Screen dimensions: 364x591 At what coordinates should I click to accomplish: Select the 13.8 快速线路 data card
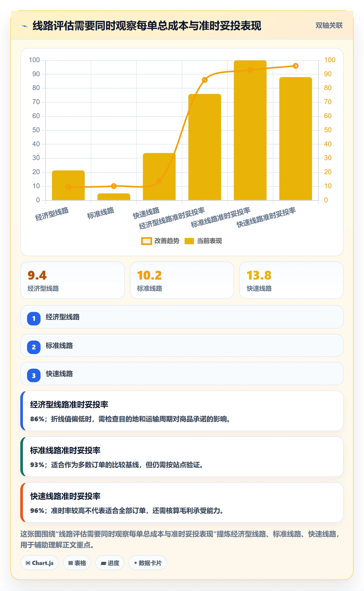tap(291, 280)
